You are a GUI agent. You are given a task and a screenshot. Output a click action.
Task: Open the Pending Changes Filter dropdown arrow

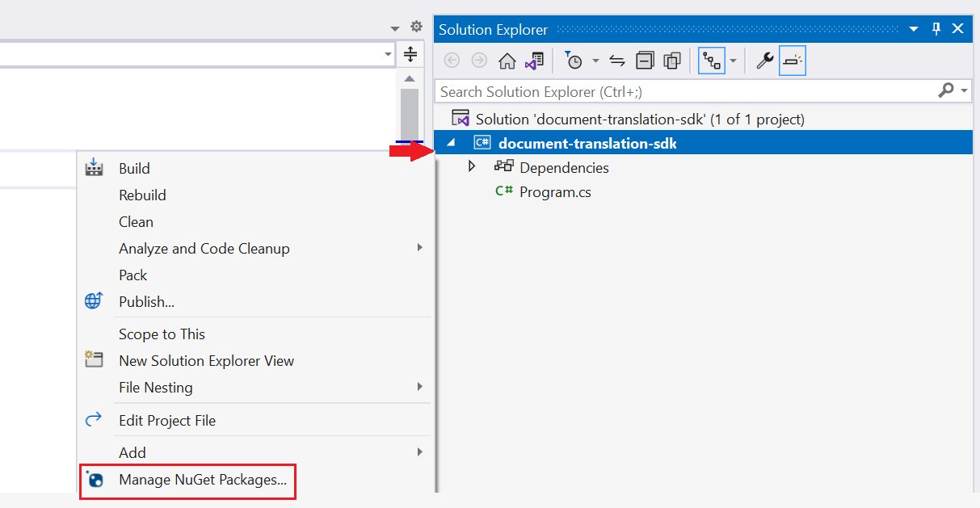[x=594, y=60]
